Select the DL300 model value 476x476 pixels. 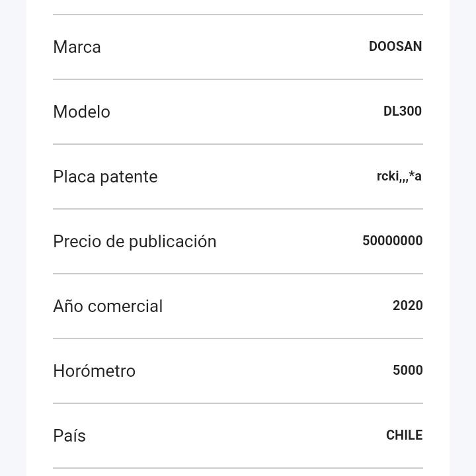(x=402, y=111)
